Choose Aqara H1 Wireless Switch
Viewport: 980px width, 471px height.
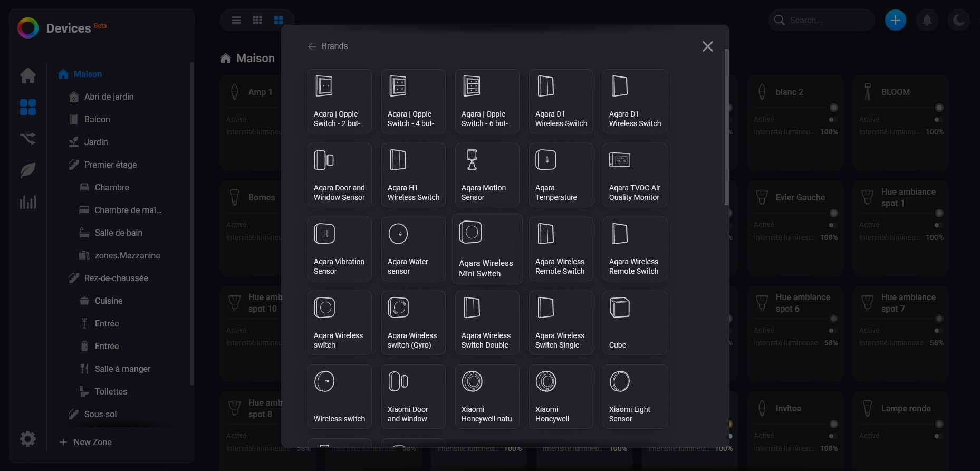[414, 175]
